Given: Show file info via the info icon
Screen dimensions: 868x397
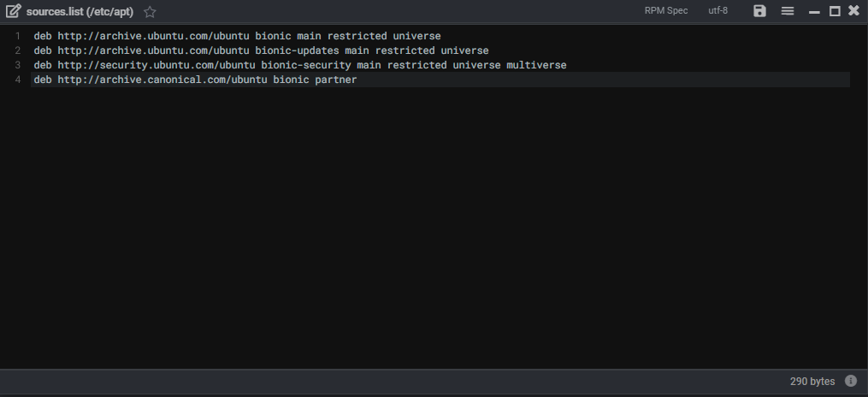Looking at the screenshot, I should point(851,381).
